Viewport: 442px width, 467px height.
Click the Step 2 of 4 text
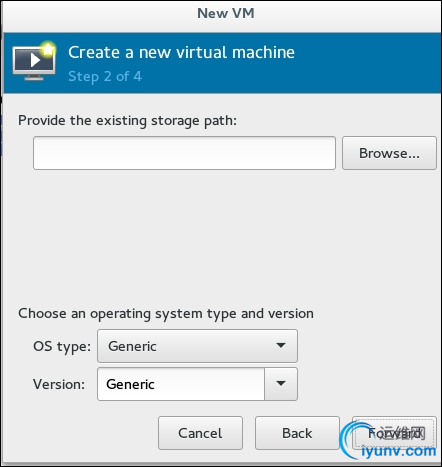[x=105, y=77]
